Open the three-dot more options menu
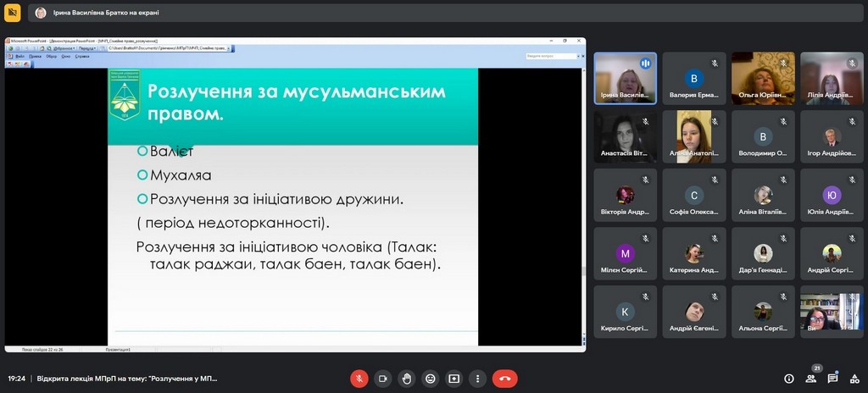Screen dimensions: 868x393 (478, 379)
